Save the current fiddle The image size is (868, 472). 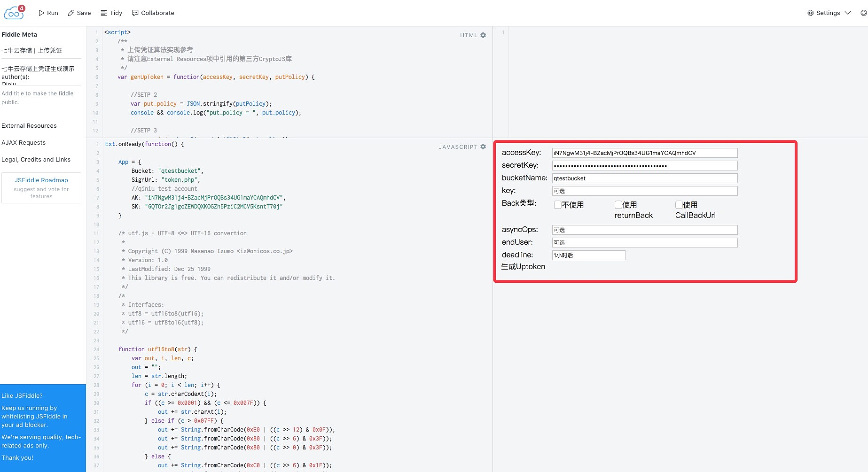pos(79,13)
